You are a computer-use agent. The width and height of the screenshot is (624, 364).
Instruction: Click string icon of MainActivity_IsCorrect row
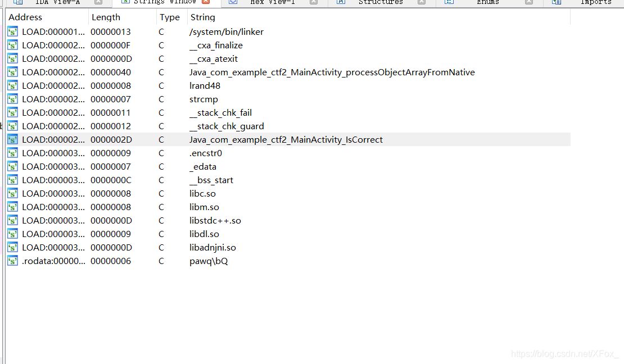click(13, 140)
